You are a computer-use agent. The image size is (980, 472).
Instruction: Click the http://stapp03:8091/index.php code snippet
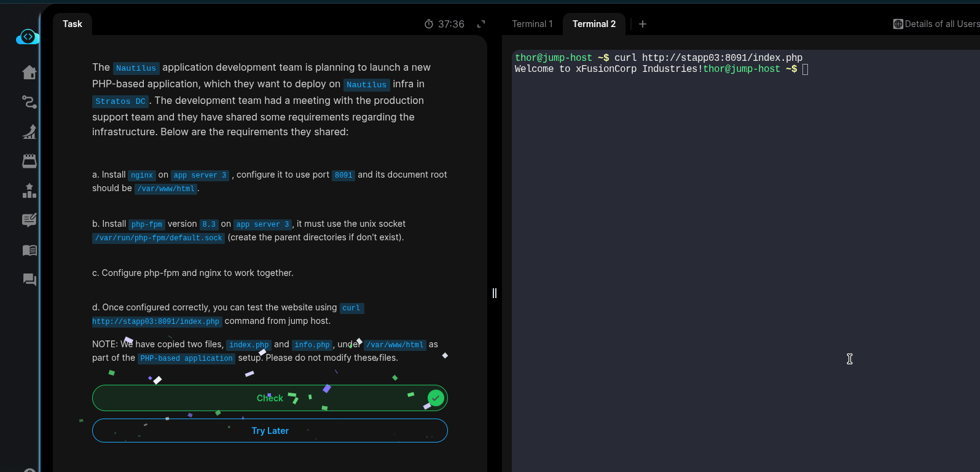pos(155,321)
